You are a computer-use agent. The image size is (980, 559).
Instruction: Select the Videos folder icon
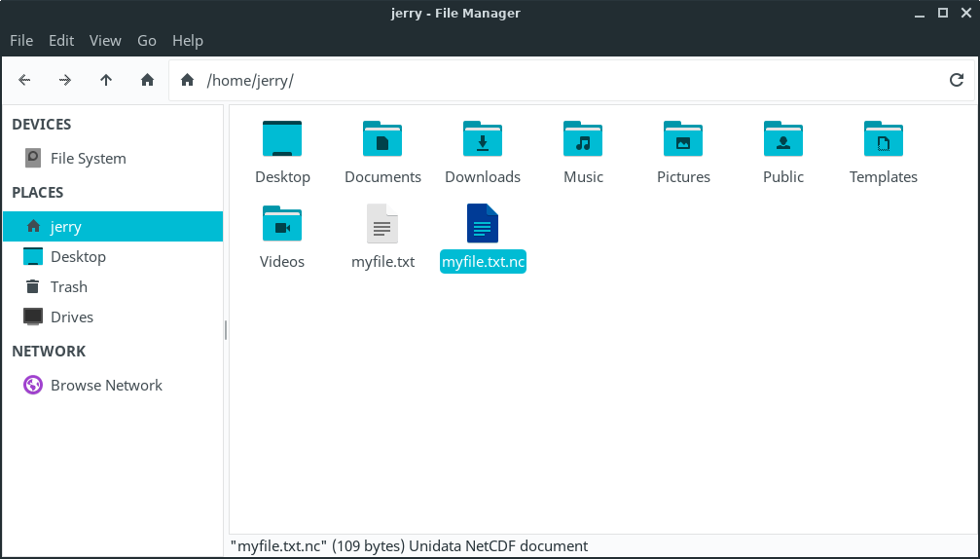tap(282, 225)
